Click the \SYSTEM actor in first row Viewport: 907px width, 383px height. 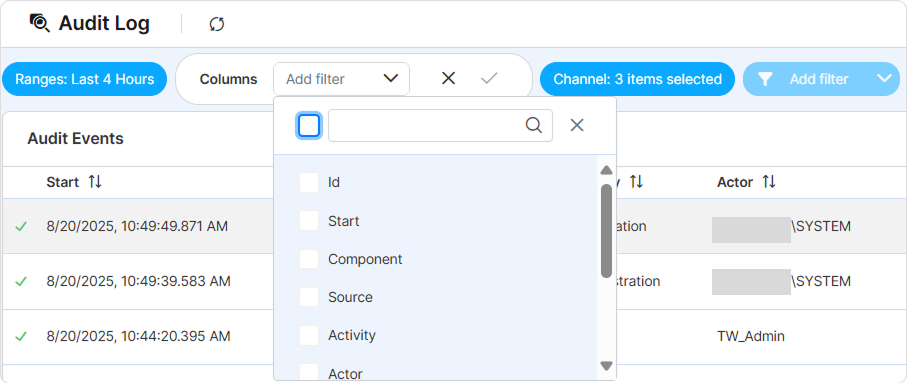(x=821, y=226)
